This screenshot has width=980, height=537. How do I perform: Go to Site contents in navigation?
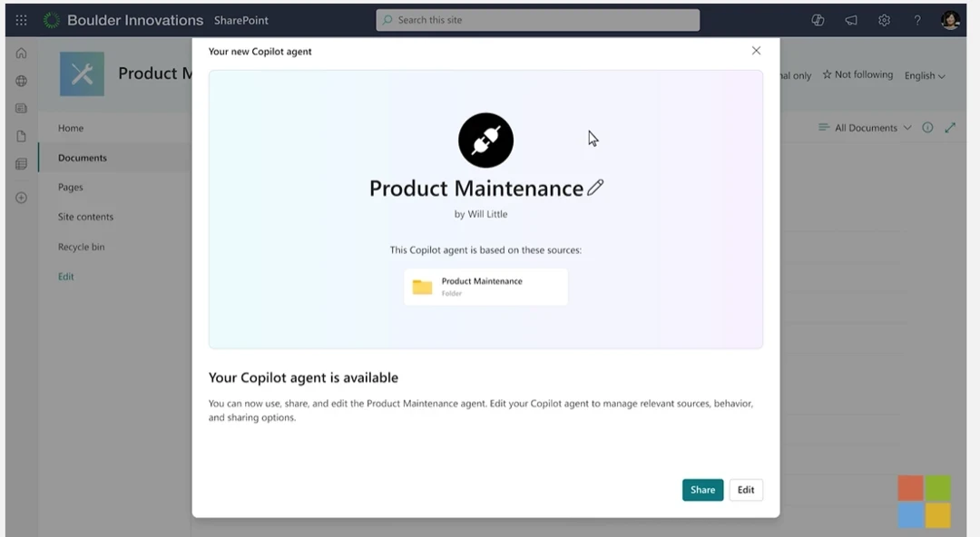click(85, 217)
